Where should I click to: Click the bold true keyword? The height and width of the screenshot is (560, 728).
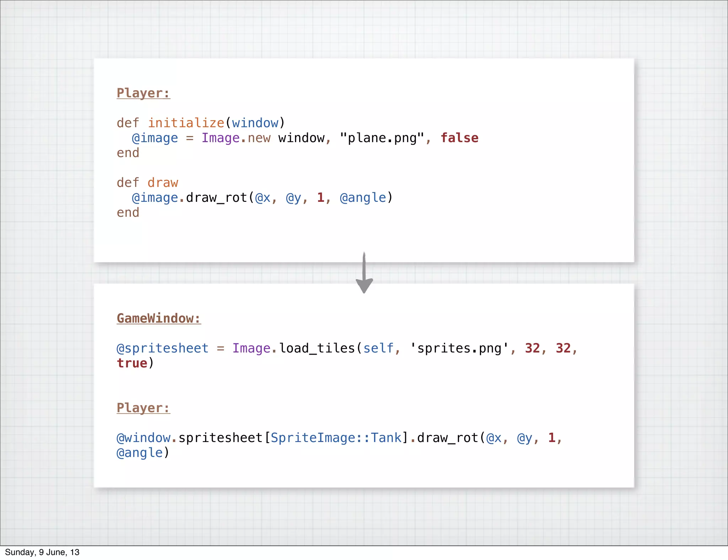[132, 363]
